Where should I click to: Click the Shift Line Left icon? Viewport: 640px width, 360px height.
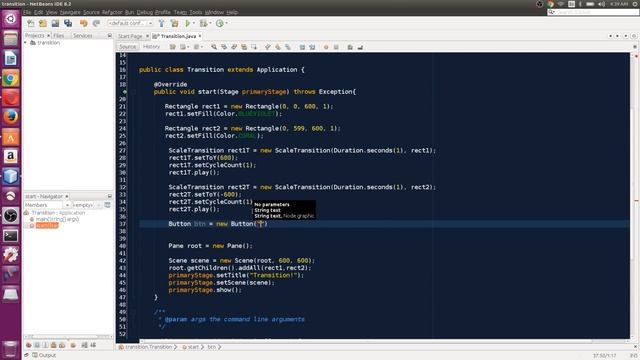tap(302, 47)
